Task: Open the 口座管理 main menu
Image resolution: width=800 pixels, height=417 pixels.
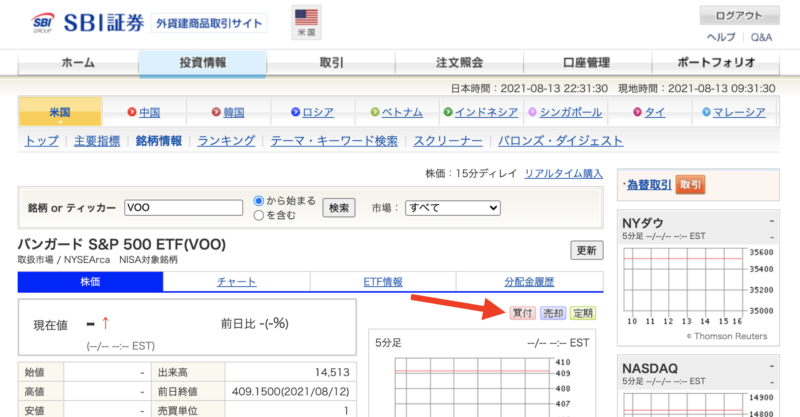Action: 587,63
